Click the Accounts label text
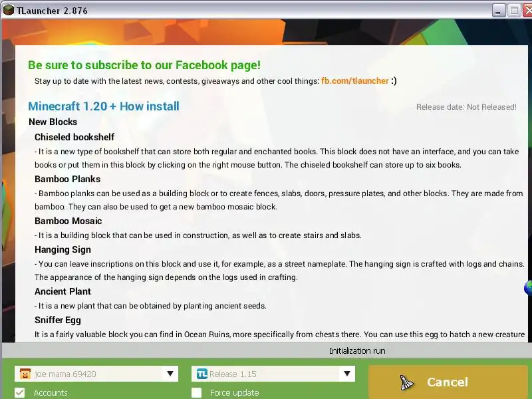This screenshot has height=399, width=532. [51, 393]
